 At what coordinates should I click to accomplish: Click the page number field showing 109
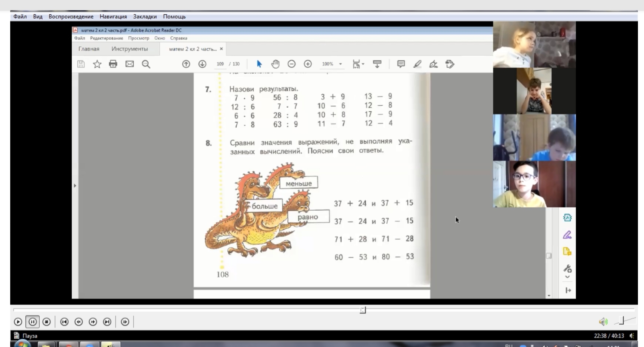tap(220, 64)
